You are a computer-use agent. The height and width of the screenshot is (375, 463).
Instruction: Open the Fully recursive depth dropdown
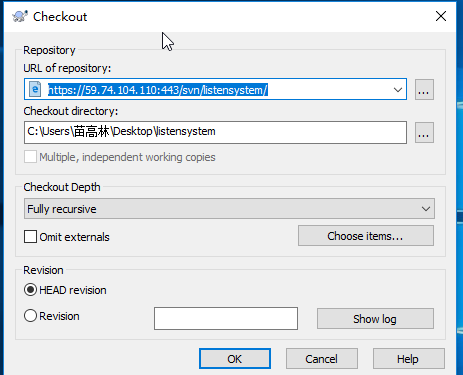[x=229, y=209]
